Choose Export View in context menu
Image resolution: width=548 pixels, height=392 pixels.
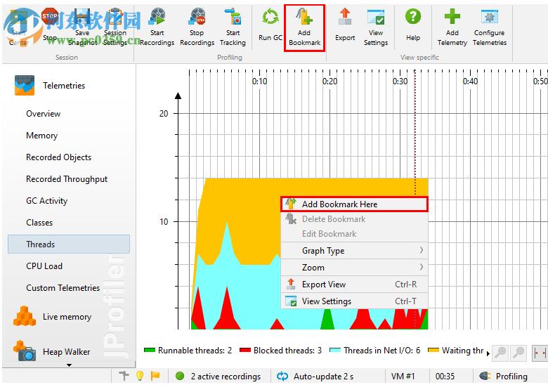pos(354,285)
